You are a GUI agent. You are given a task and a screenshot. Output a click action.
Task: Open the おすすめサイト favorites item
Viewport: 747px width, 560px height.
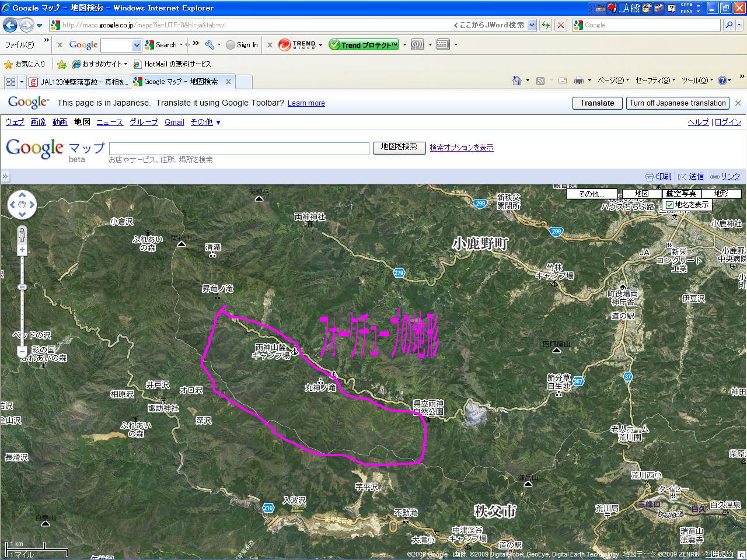[x=99, y=64]
